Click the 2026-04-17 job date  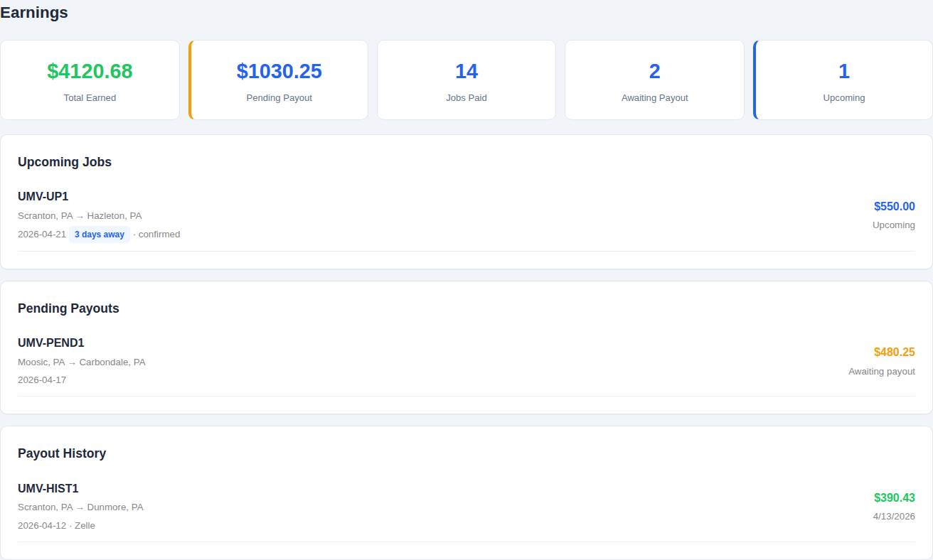pos(42,380)
